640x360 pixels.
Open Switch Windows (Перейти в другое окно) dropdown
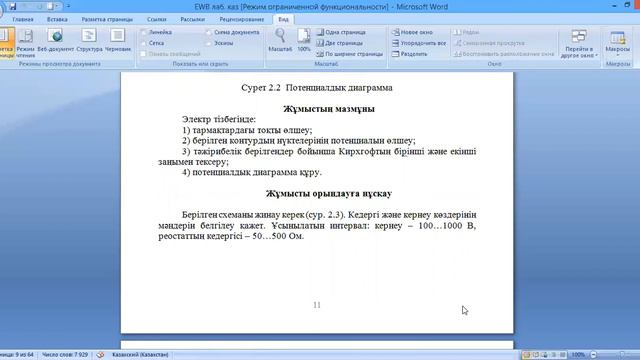579,43
